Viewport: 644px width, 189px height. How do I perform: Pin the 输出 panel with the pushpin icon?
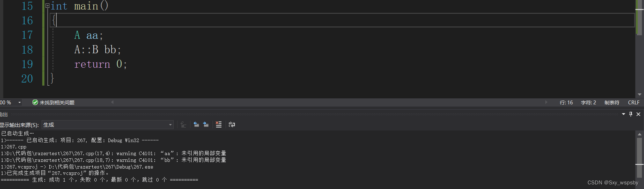click(x=631, y=114)
